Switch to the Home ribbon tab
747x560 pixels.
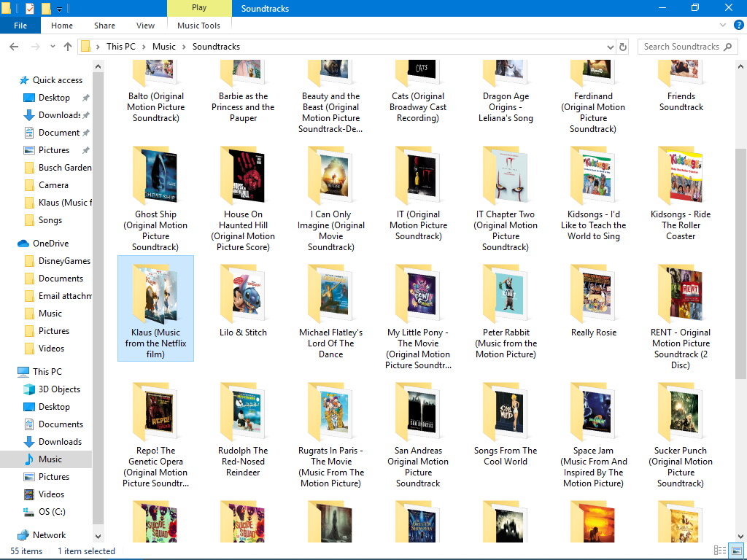point(62,26)
